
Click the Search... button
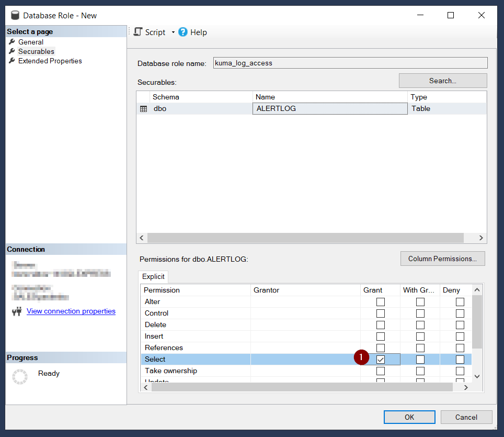pos(442,81)
